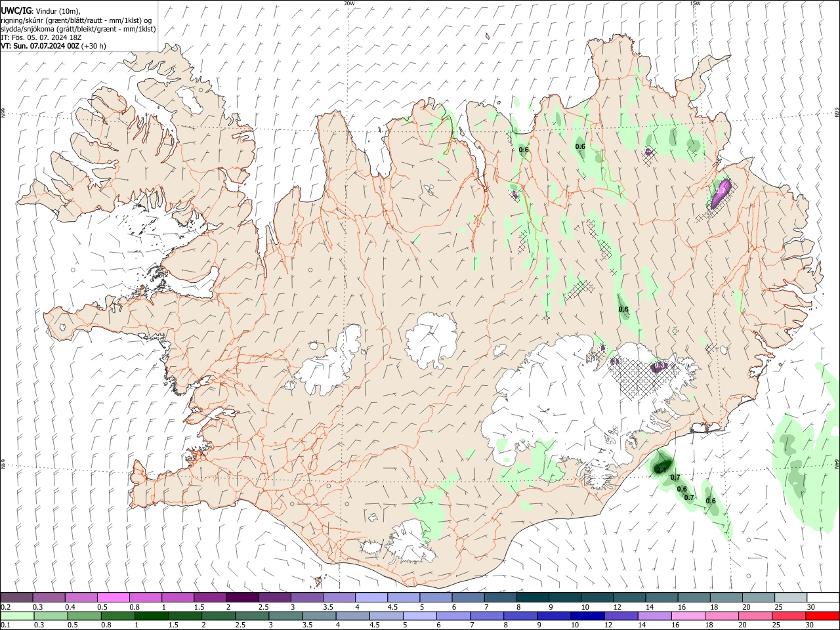Image resolution: width=840 pixels, height=630 pixels.
Task: Pick the deep blue 10 rain swatch
Action: pos(588,616)
